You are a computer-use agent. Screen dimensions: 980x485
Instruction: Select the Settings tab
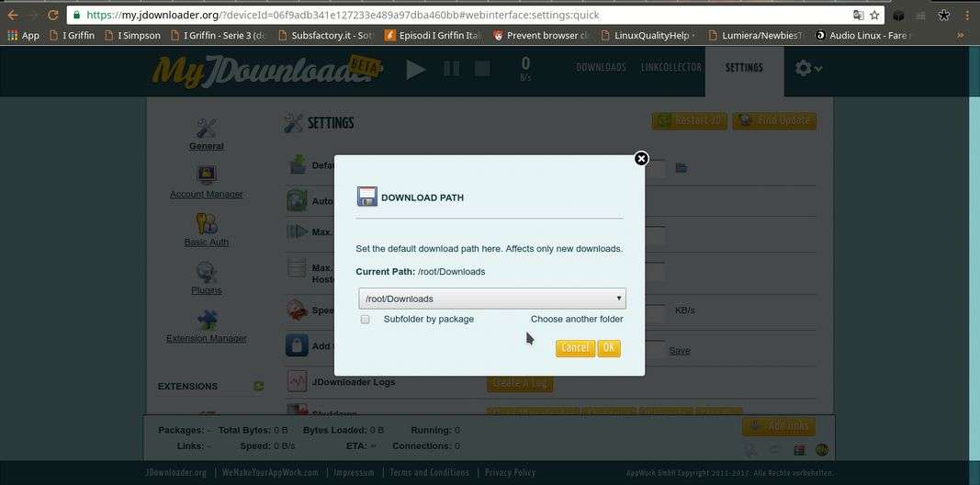pyautogui.click(x=744, y=67)
